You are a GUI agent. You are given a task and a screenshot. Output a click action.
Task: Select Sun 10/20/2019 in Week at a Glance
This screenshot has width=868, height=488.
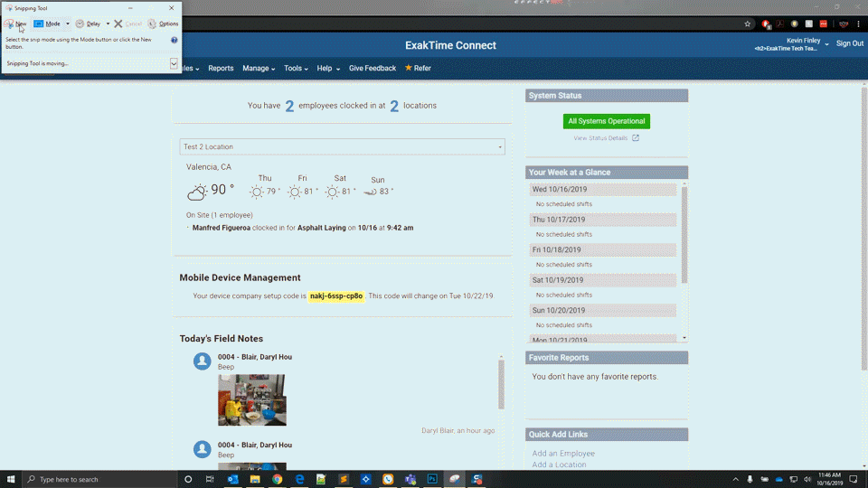pos(602,310)
